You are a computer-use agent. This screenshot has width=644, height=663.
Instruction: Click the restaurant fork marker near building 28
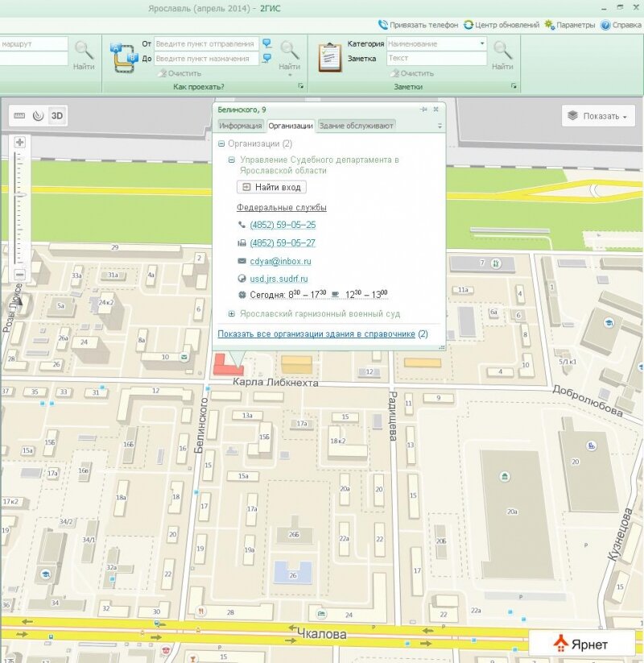[200, 611]
